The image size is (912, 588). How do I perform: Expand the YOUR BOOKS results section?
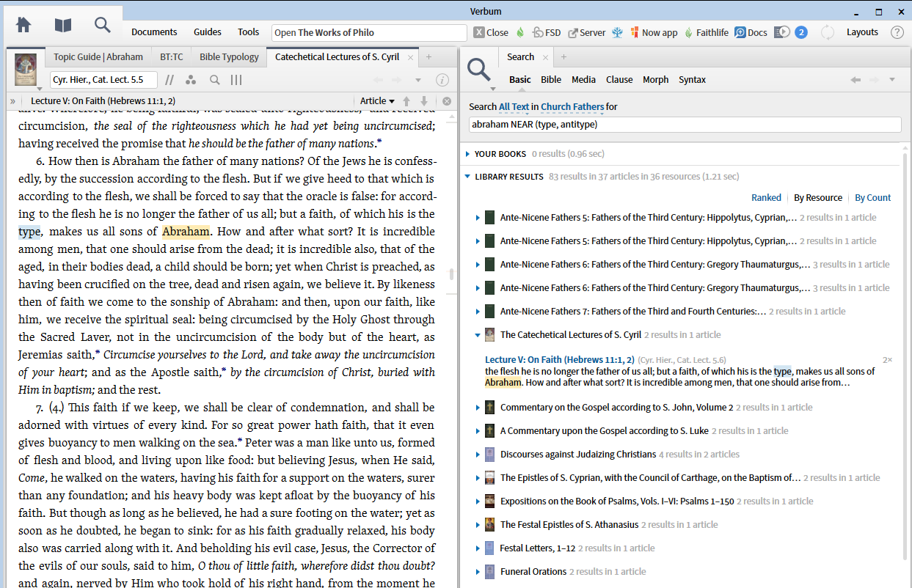point(468,154)
